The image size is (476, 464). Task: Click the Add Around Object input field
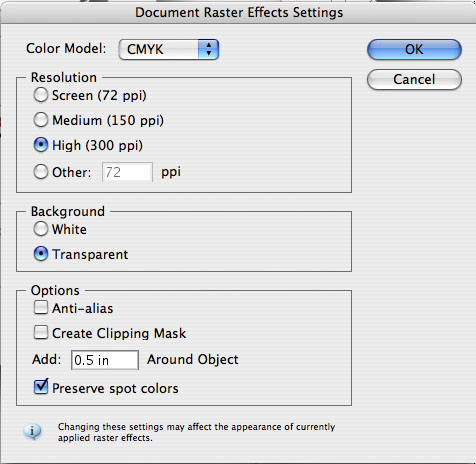click(105, 360)
